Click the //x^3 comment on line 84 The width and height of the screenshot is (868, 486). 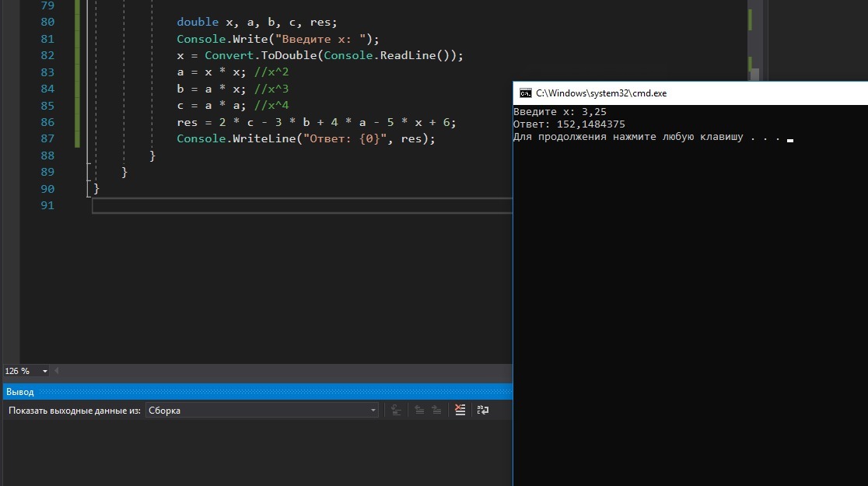271,89
